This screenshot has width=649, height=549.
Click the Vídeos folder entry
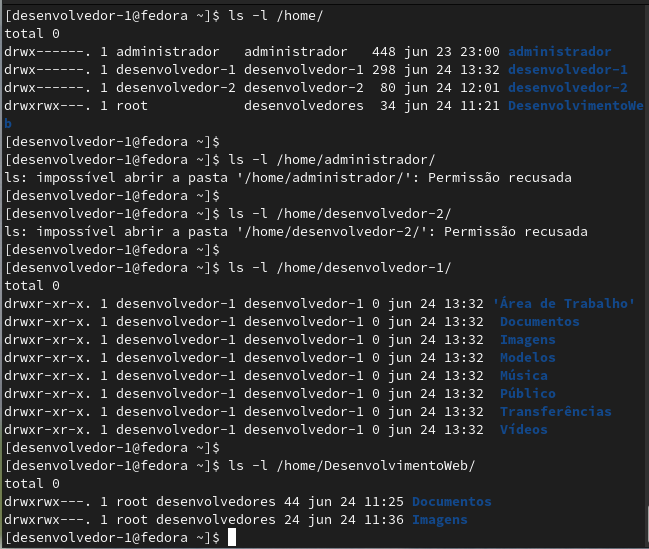[x=524, y=430]
